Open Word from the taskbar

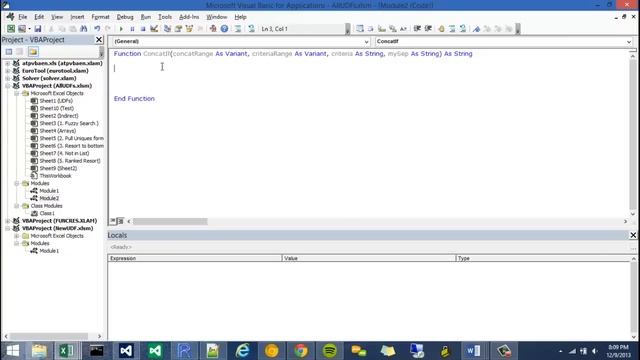click(x=474, y=351)
